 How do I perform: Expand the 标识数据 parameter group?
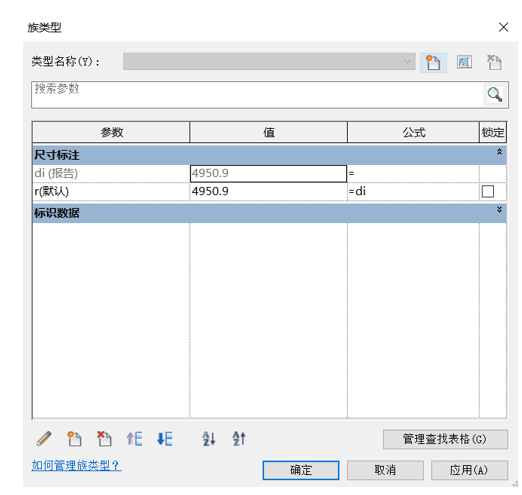coord(499,210)
